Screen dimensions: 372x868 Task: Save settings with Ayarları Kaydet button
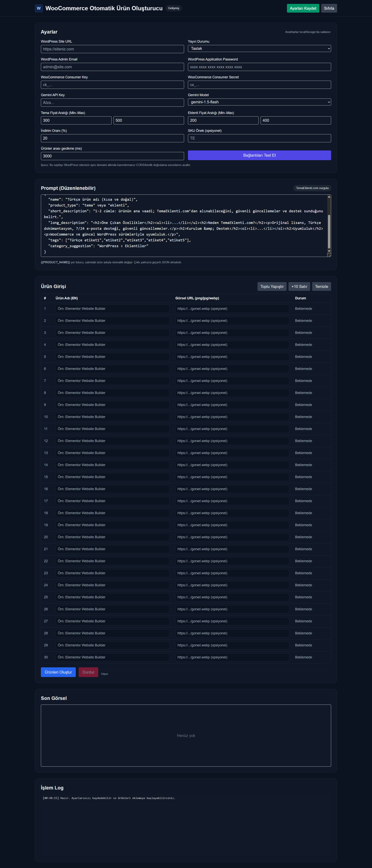[303, 8]
